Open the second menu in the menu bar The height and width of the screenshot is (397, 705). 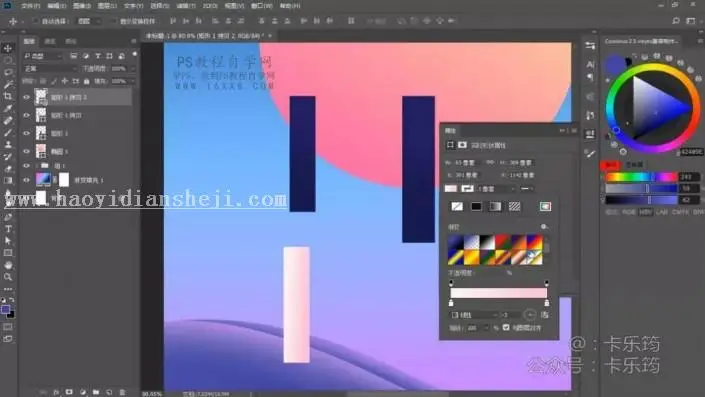pyautogui.click(x=57, y=6)
